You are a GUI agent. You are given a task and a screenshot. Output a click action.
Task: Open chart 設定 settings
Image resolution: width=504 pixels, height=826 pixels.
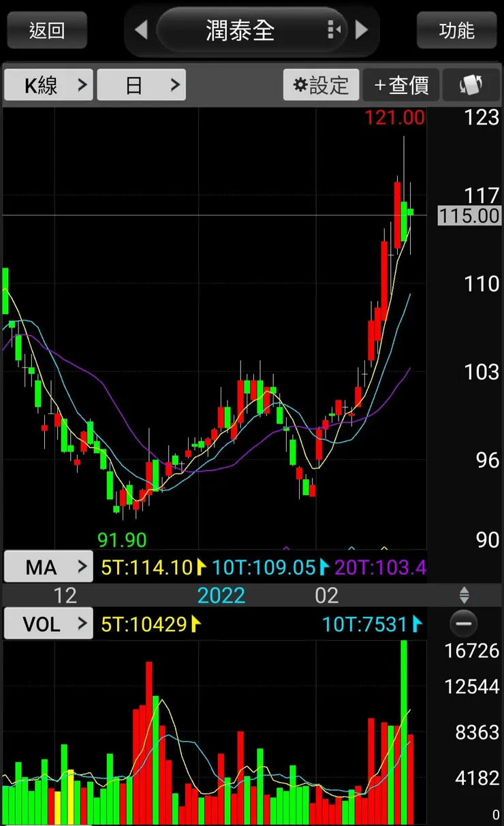pos(321,85)
